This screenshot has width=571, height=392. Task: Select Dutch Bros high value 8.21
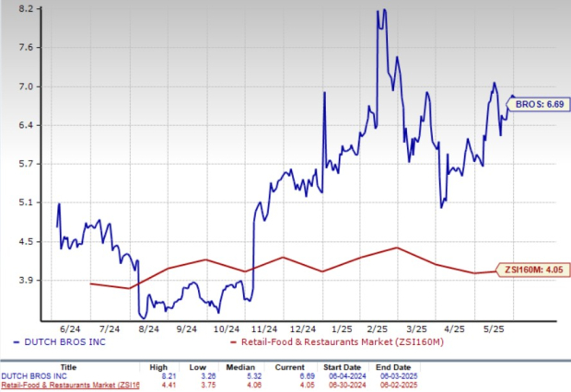point(169,376)
